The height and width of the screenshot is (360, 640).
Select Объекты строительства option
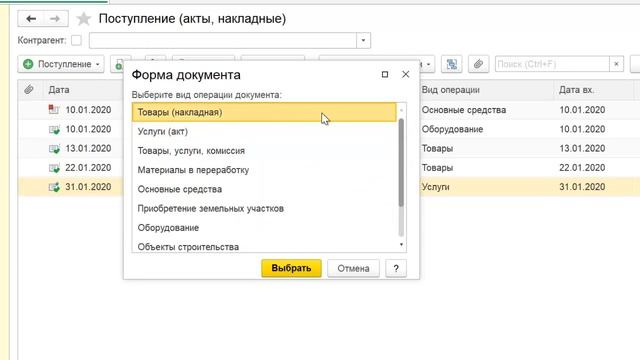(x=264, y=247)
